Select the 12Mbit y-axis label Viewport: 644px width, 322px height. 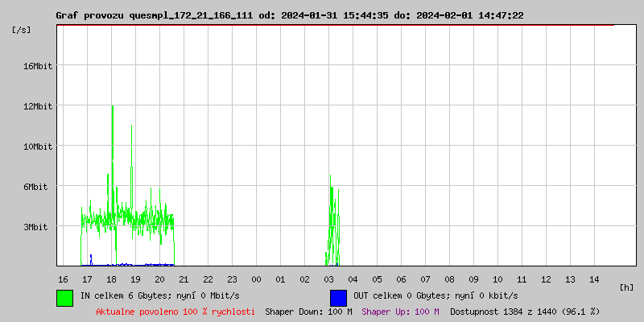click(x=38, y=106)
